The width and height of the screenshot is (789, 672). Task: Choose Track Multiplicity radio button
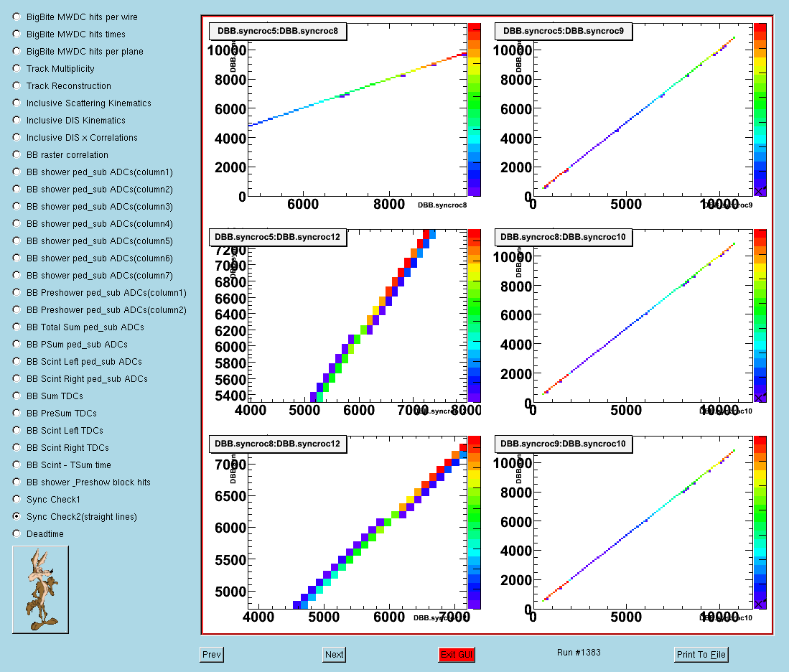click(17, 68)
